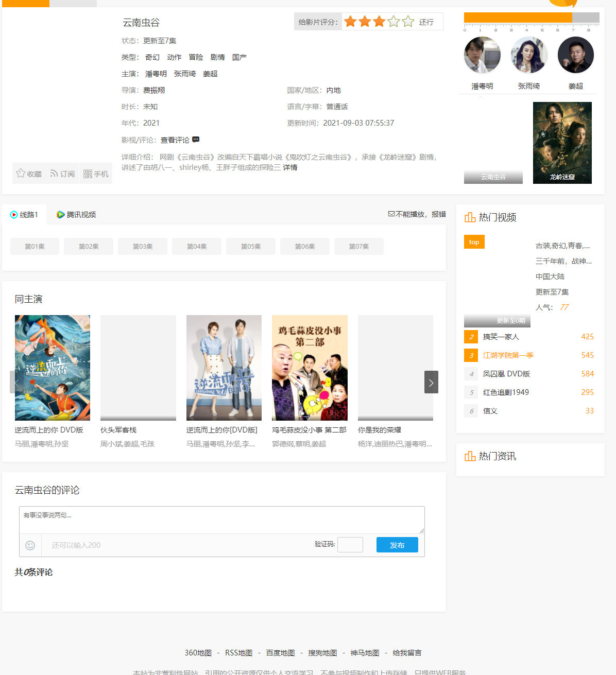Open the 龙岭迷窟 poster
The width and height of the screenshot is (616, 675).
(x=562, y=143)
